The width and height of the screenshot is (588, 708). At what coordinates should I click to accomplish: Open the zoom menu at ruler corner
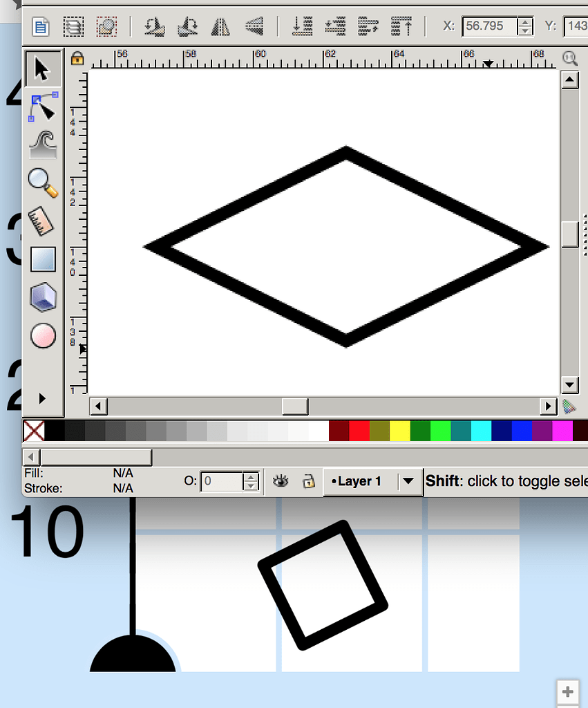pos(569,58)
